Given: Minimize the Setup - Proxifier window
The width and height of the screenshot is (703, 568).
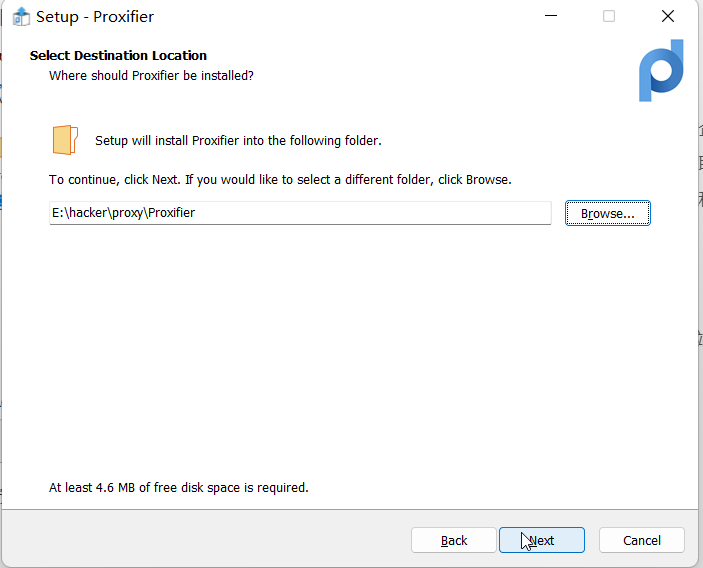Looking at the screenshot, I should point(550,17).
